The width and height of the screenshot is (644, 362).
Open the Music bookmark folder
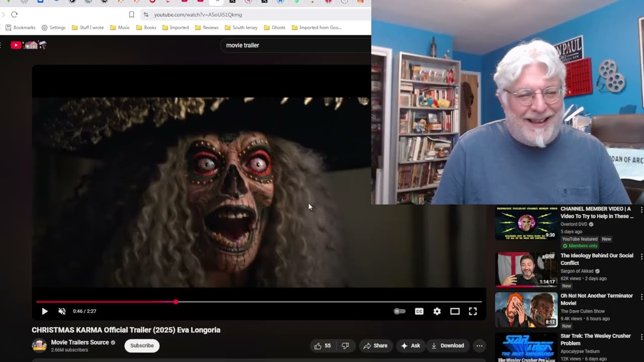(x=120, y=28)
